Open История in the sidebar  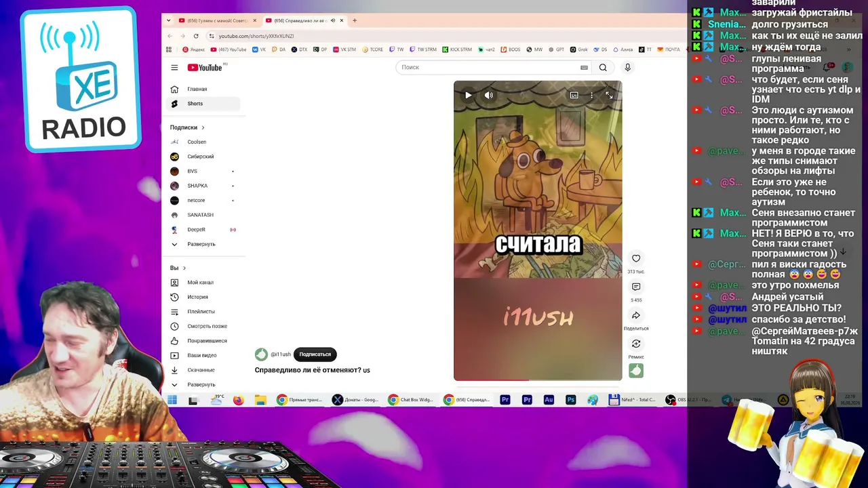203,297
